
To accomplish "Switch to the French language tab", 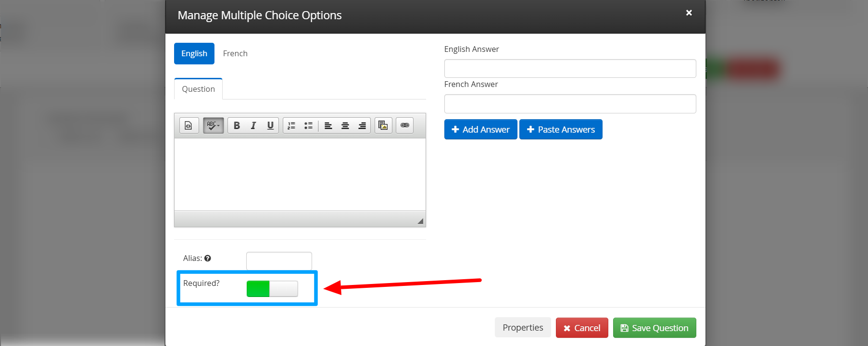I will pyautogui.click(x=235, y=53).
